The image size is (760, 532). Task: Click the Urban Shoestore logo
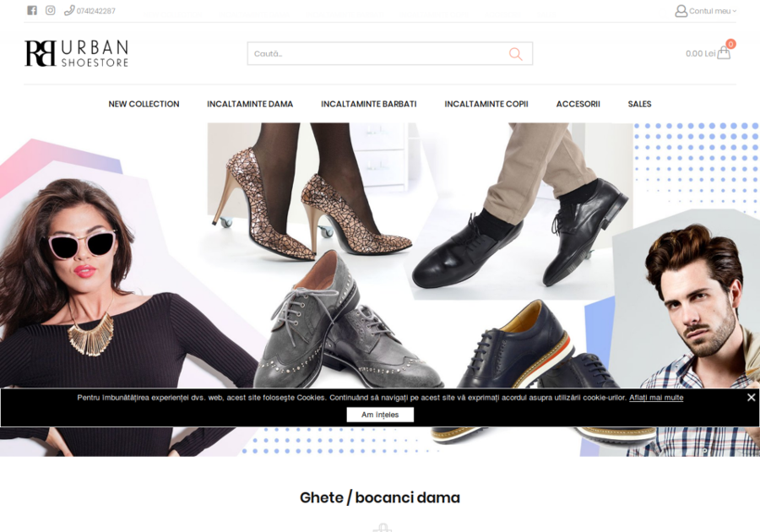(x=77, y=53)
